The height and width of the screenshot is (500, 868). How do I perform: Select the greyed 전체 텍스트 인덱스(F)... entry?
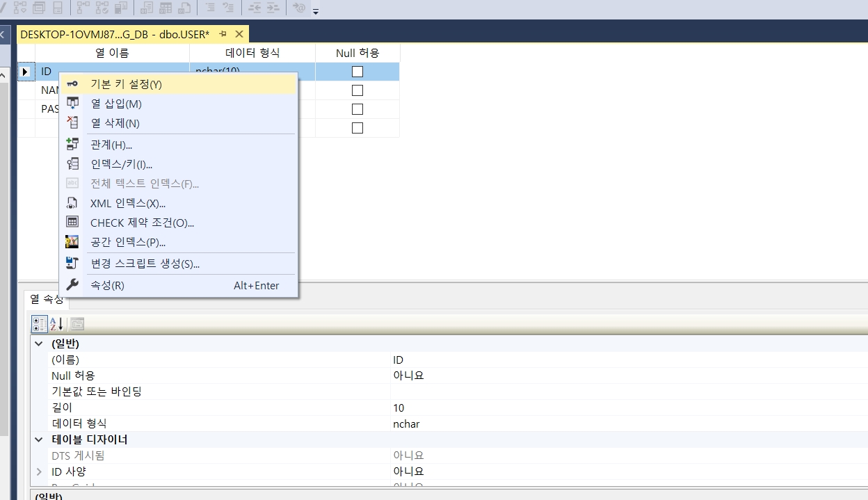click(x=179, y=184)
